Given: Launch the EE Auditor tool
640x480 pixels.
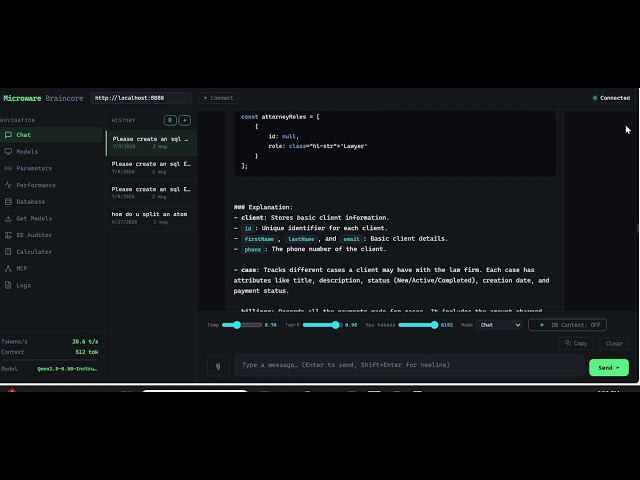Looking at the screenshot, I should point(51,235).
